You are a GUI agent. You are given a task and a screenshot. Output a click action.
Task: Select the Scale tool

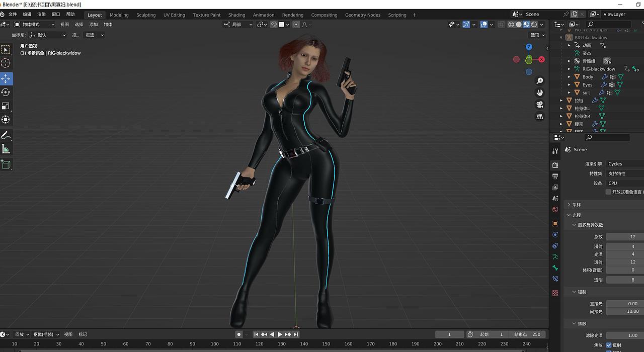6,106
